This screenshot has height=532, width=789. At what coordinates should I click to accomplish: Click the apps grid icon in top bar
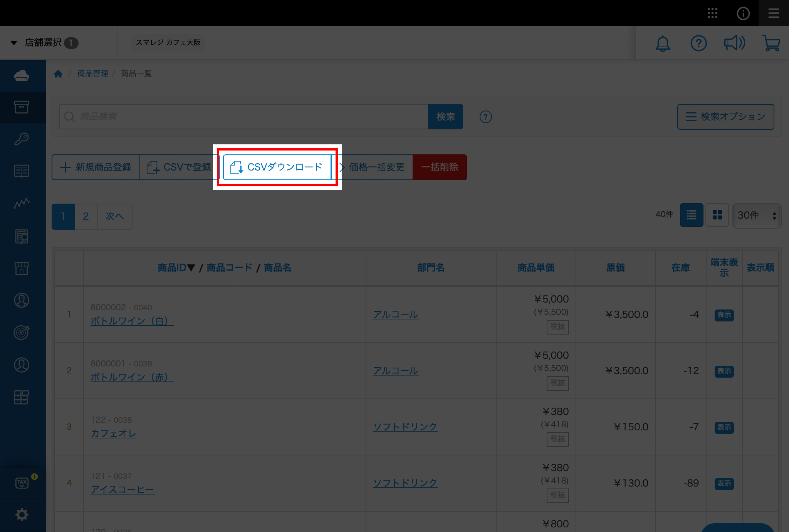712,13
